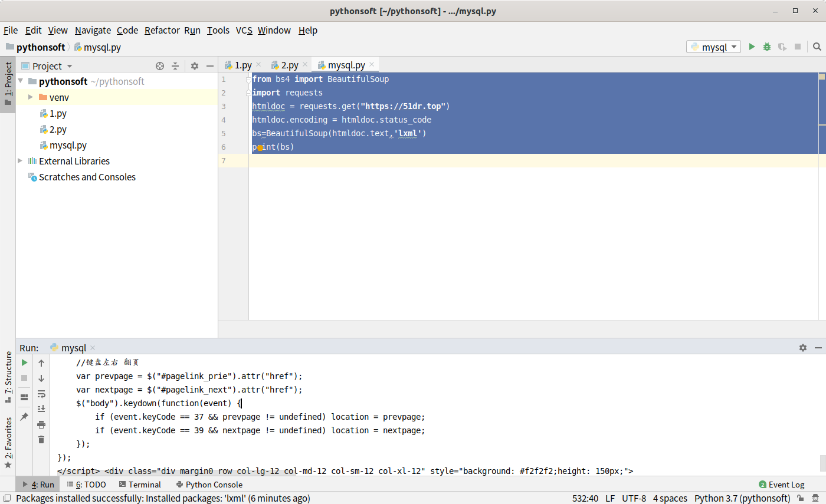Select mysql.py in Project tree
The width and height of the screenshot is (826, 504).
click(63, 145)
